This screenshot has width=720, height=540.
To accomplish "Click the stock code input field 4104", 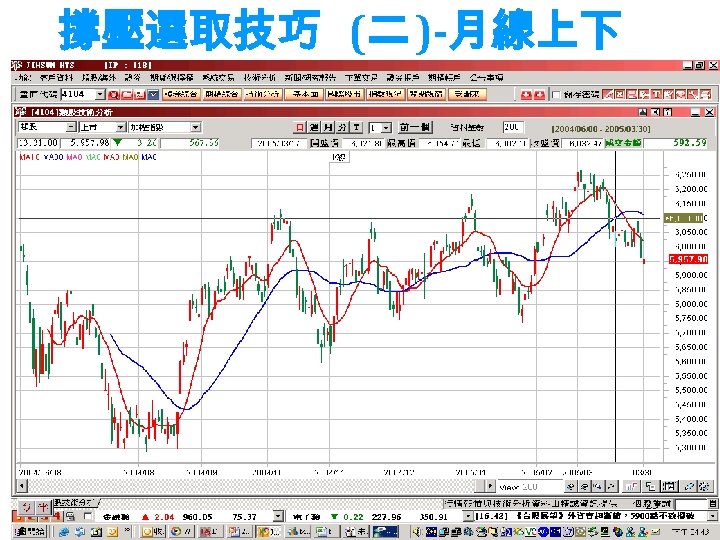I will coord(78,95).
